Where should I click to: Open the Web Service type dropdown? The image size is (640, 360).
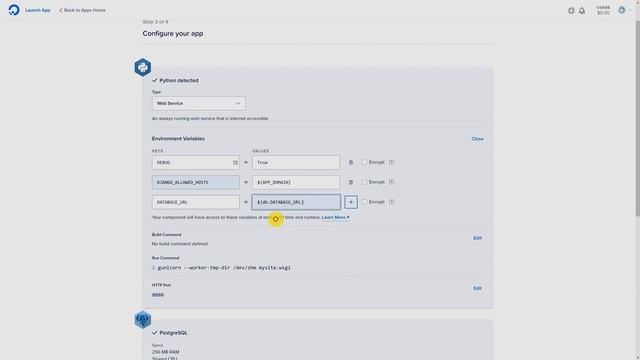coord(199,103)
